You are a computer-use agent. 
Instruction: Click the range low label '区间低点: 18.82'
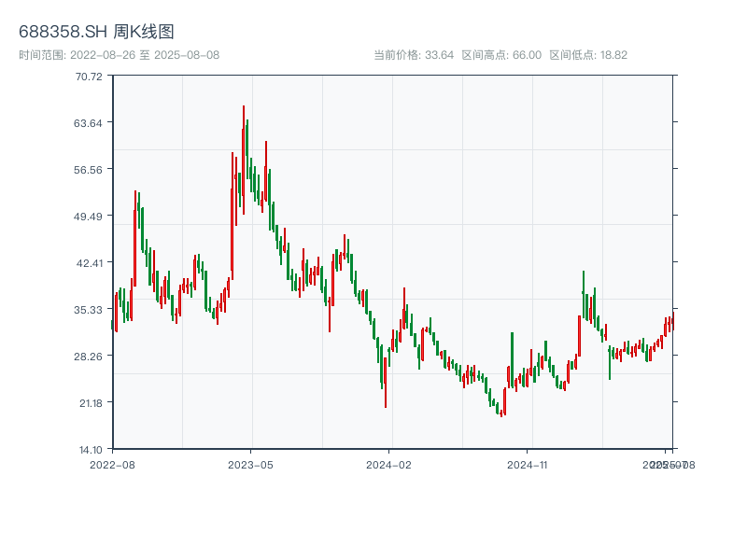(588, 55)
